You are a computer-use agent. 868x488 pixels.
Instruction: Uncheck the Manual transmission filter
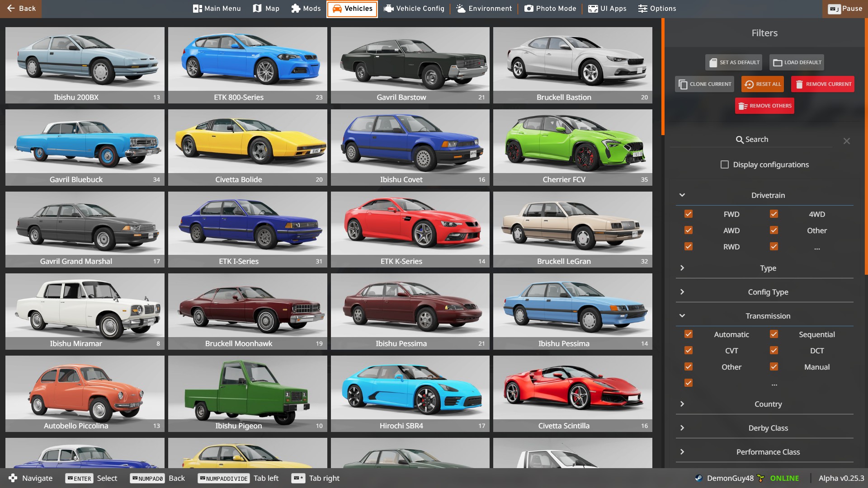(774, 366)
